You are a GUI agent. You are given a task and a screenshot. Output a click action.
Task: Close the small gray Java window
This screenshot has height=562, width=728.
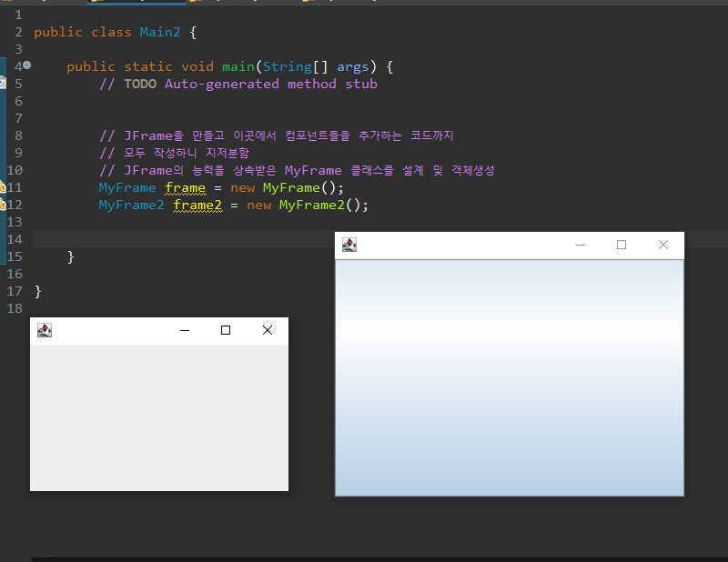tap(268, 330)
